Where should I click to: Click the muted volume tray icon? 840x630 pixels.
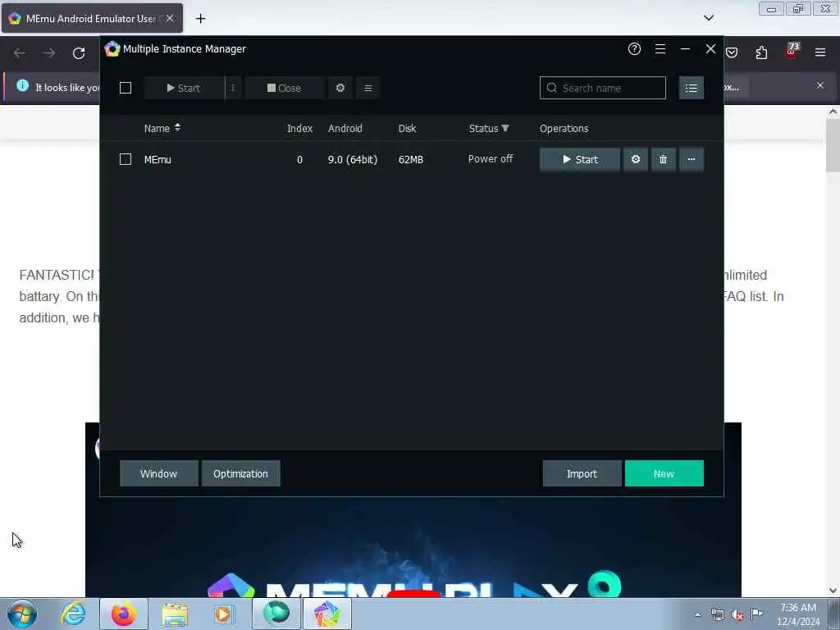[737, 615]
